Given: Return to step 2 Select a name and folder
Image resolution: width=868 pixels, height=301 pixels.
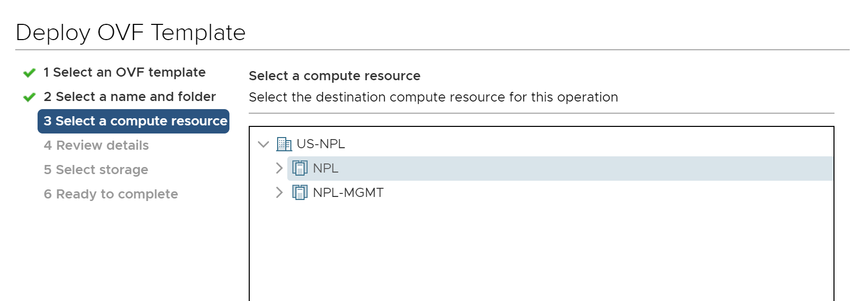Looking at the screenshot, I should [x=129, y=97].
